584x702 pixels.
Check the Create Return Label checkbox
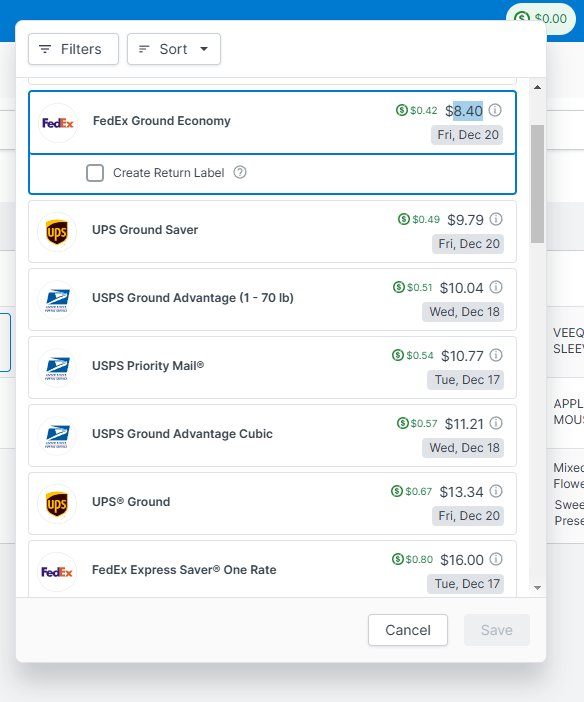[x=95, y=173]
